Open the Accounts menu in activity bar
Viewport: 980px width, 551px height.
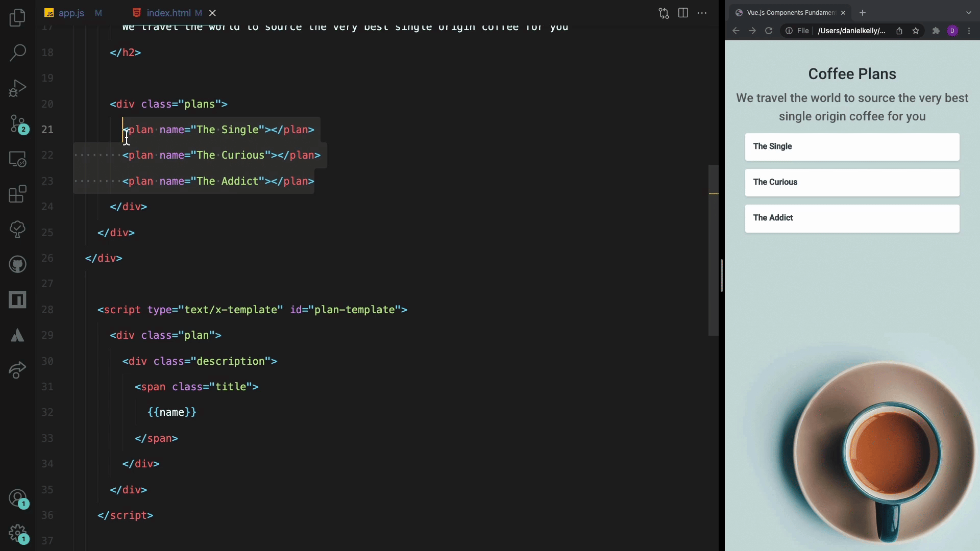[x=18, y=498]
